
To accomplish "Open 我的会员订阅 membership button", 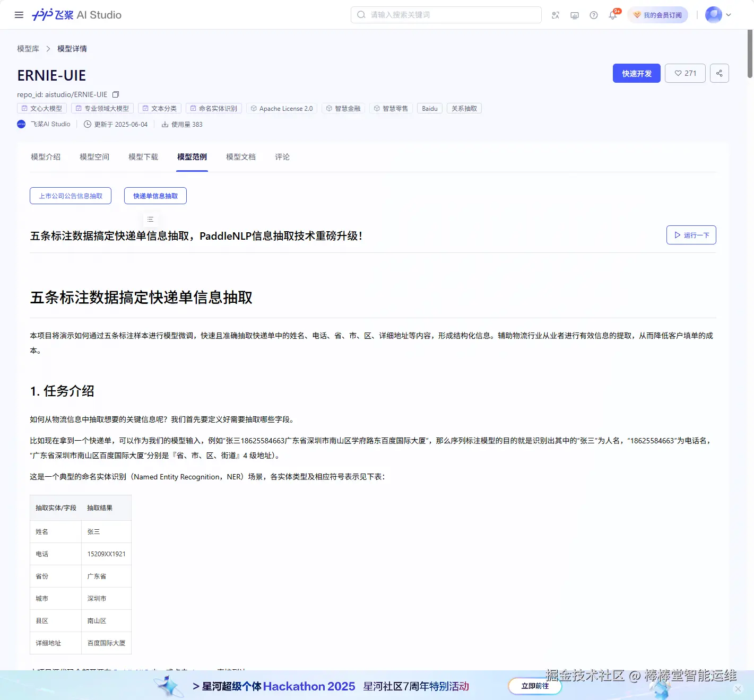I will click(657, 15).
